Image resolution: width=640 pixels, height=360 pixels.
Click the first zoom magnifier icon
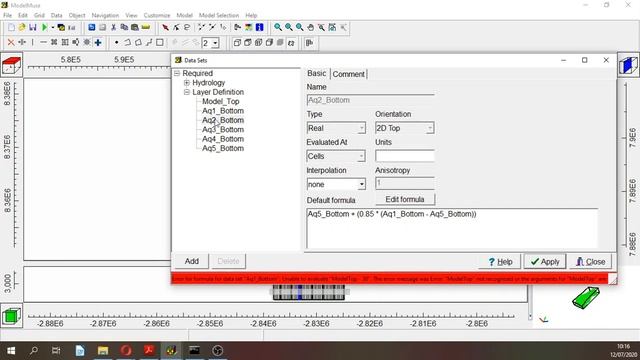(278, 27)
